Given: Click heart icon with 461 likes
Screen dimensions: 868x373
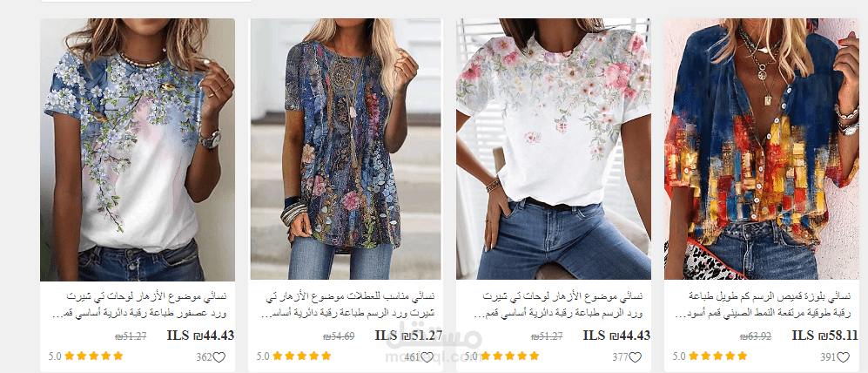Looking at the screenshot, I should point(427,357).
